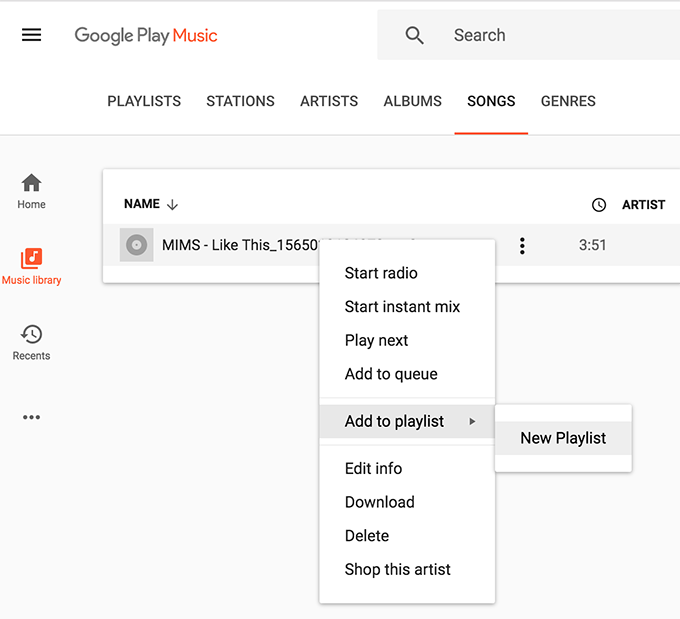Image resolution: width=680 pixels, height=619 pixels.
Task: Click the MIMS song album art disc
Action: tap(137, 245)
